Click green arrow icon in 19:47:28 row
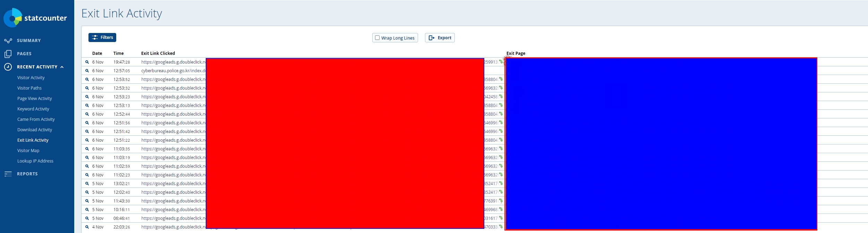868x233 pixels. (501, 62)
